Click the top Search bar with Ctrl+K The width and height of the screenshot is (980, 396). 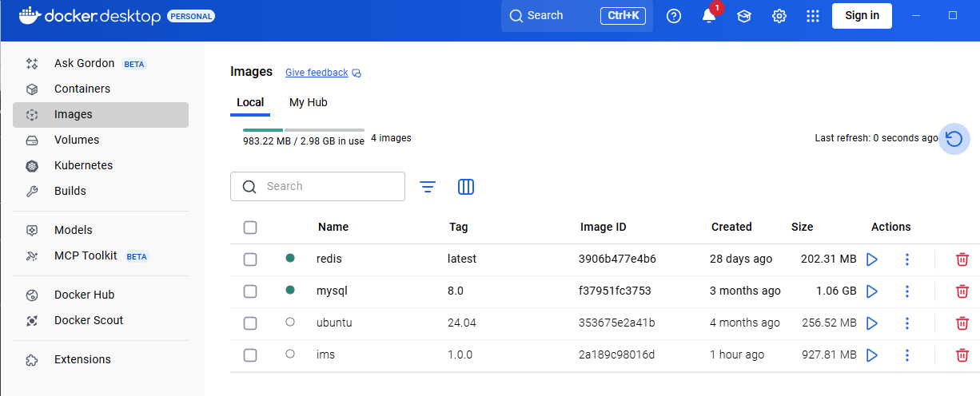(x=577, y=16)
